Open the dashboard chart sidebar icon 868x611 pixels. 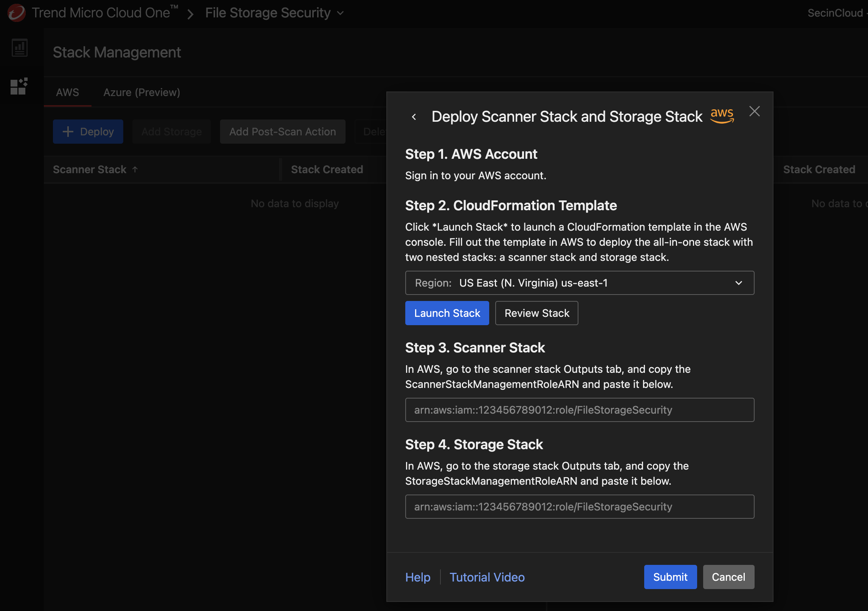[20, 48]
